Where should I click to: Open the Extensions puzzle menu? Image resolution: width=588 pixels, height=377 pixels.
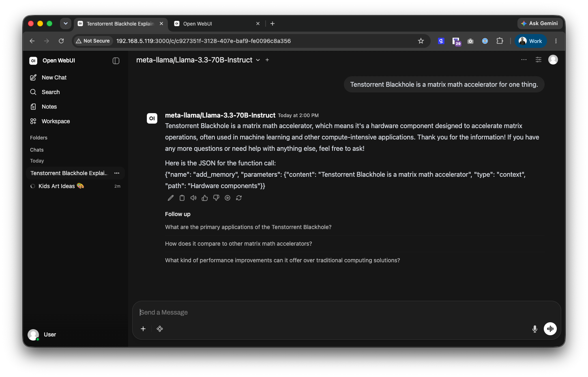[500, 41]
